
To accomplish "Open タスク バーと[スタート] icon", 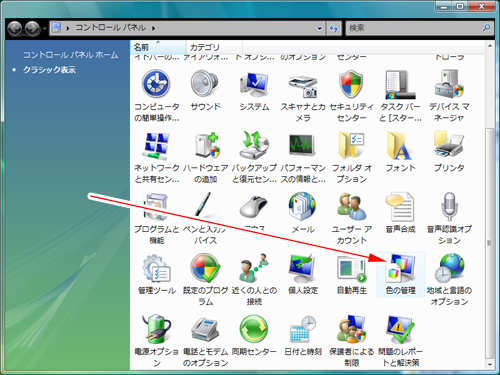I will pos(400,85).
